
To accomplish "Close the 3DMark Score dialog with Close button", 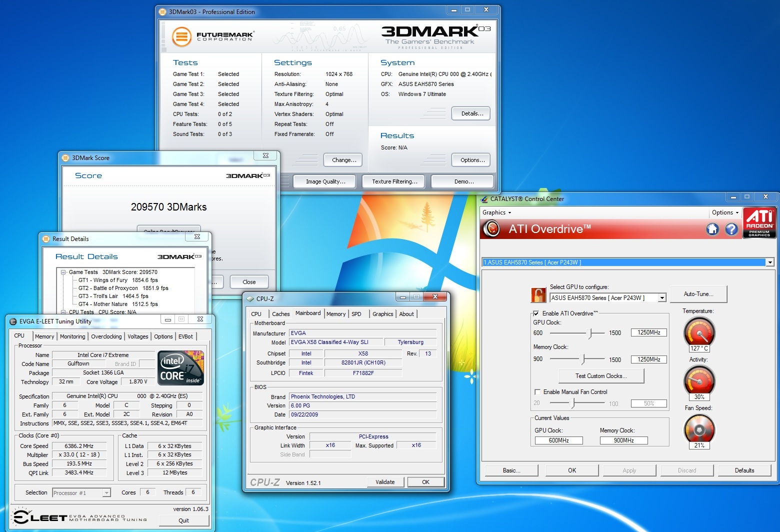I will (249, 282).
